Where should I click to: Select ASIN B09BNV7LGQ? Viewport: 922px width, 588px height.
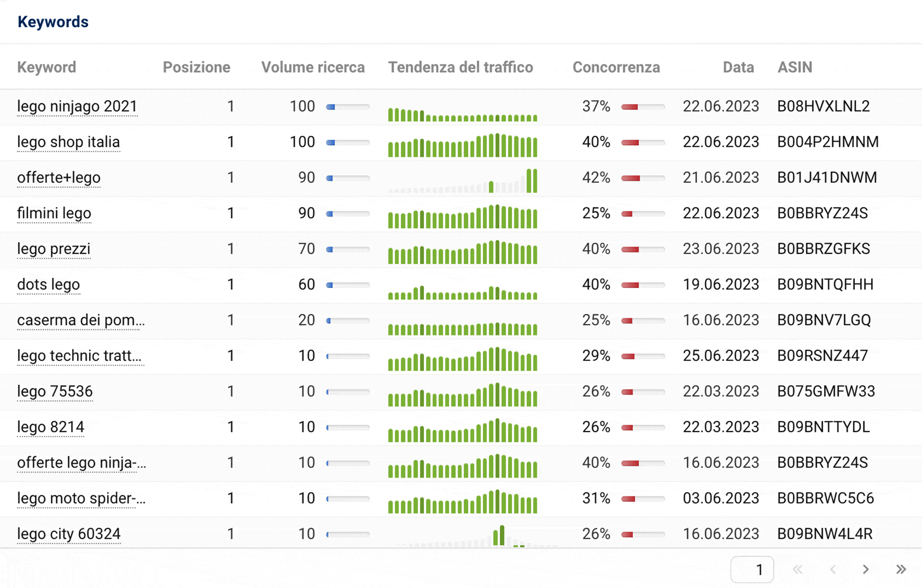pos(824,320)
